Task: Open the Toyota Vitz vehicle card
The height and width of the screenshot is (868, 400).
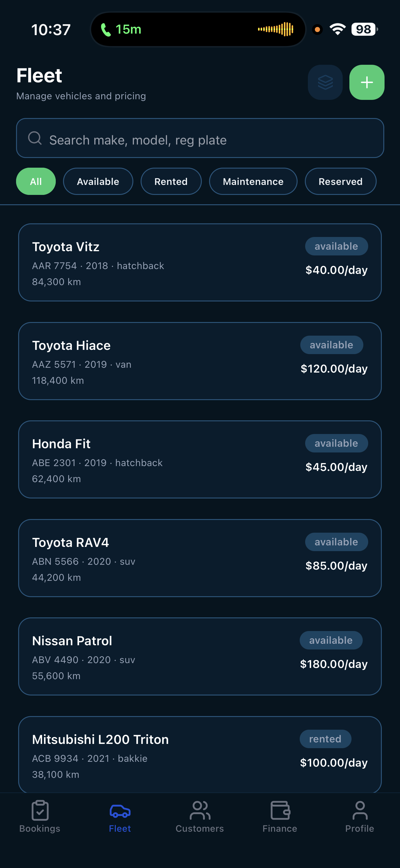Action: point(200,262)
